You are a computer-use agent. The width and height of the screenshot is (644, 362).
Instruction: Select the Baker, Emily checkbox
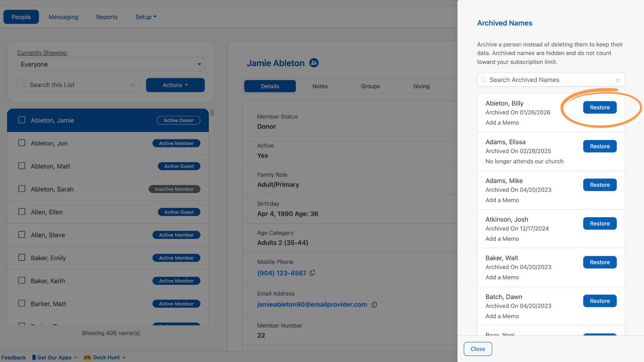22,257
